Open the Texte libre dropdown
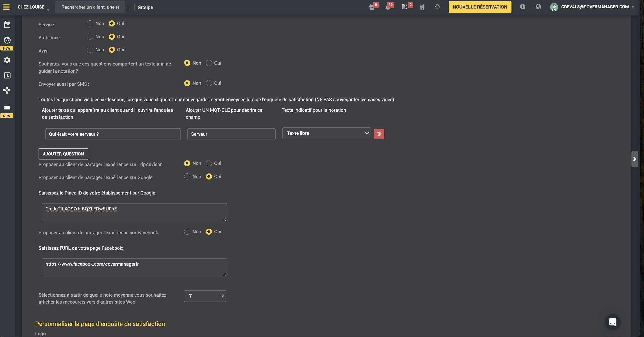 pos(326,133)
